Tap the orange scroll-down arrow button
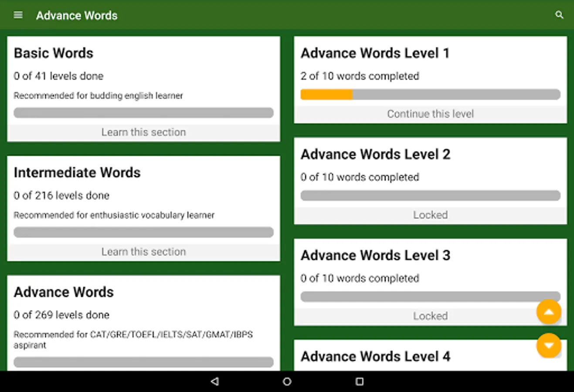 549,345
